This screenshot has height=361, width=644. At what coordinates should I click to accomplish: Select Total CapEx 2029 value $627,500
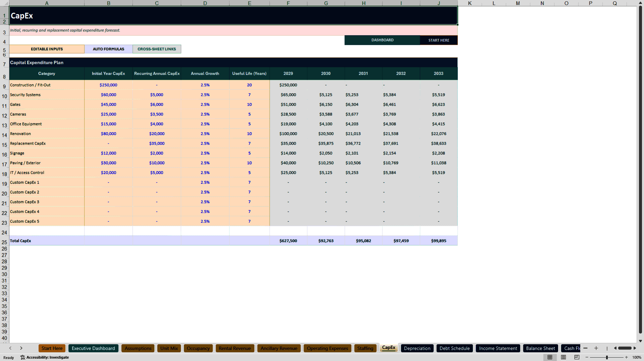point(288,241)
